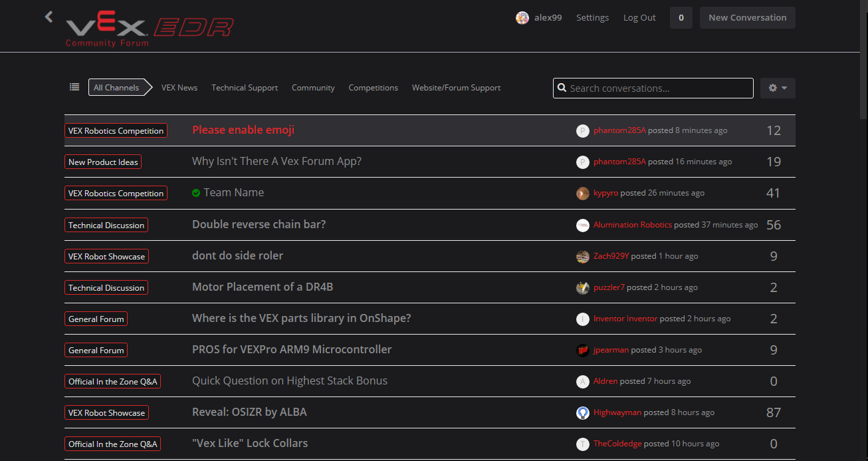Click Aldren's avatar
Screen dimensions: 868x461
coord(583,382)
